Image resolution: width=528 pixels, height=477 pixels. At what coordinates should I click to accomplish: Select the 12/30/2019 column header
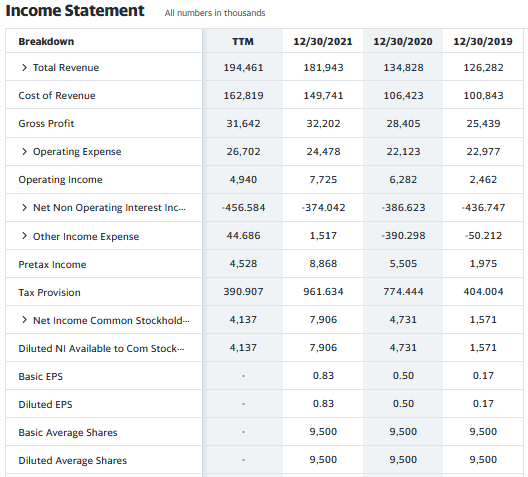pos(483,41)
